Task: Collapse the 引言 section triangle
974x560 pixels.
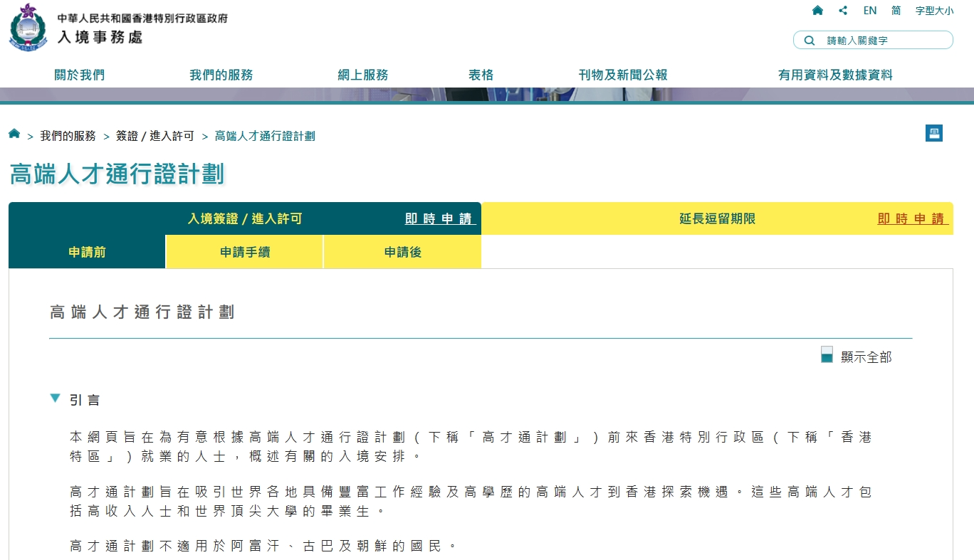Action: (55, 398)
